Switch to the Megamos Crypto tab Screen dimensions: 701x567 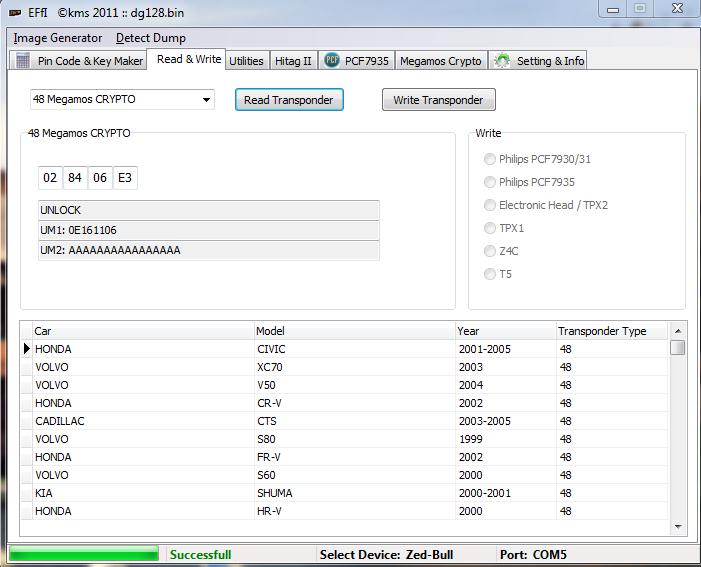pos(440,61)
